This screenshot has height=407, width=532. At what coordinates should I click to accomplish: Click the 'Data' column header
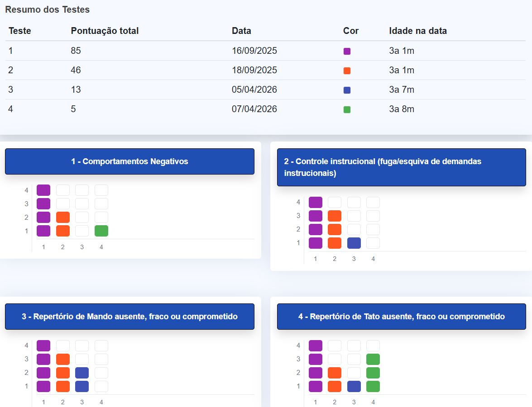[241, 31]
